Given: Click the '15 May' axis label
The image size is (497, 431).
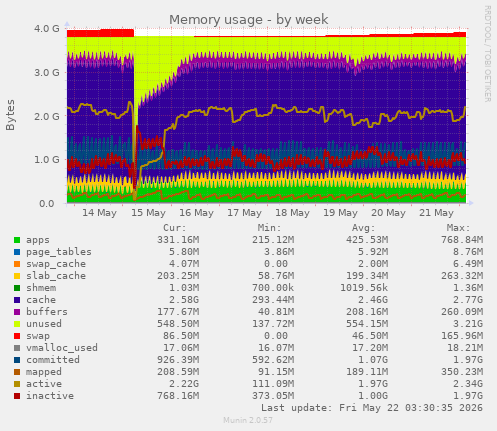Looking at the screenshot, I should pos(148,213).
